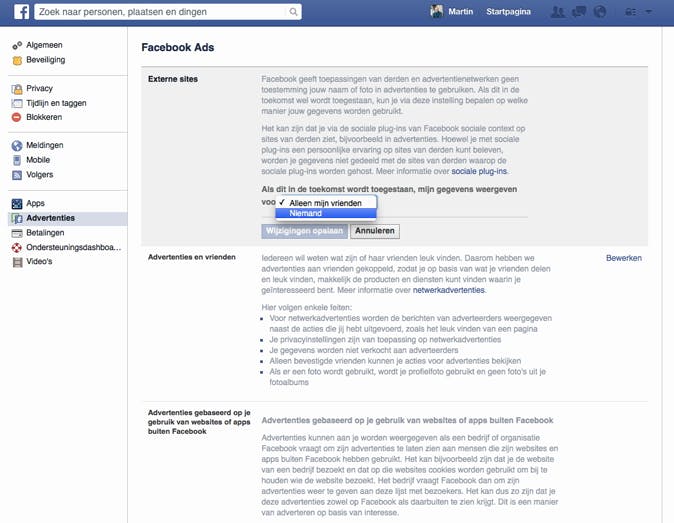Click the privacy shortcuts lock icon
The image size is (674, 523).
pos(631,12)
